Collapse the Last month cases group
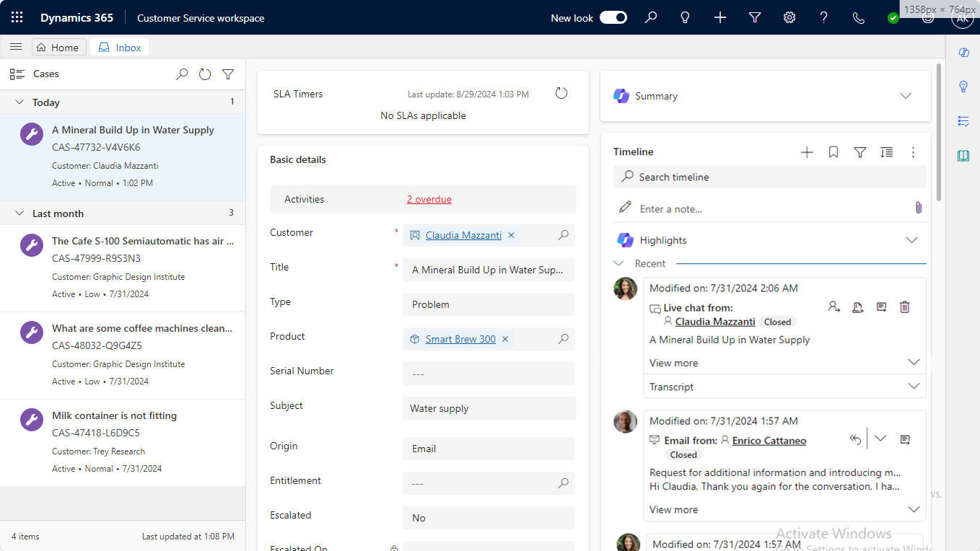Image resolution: width=980 pixels, height=551 pixels. 20,213
